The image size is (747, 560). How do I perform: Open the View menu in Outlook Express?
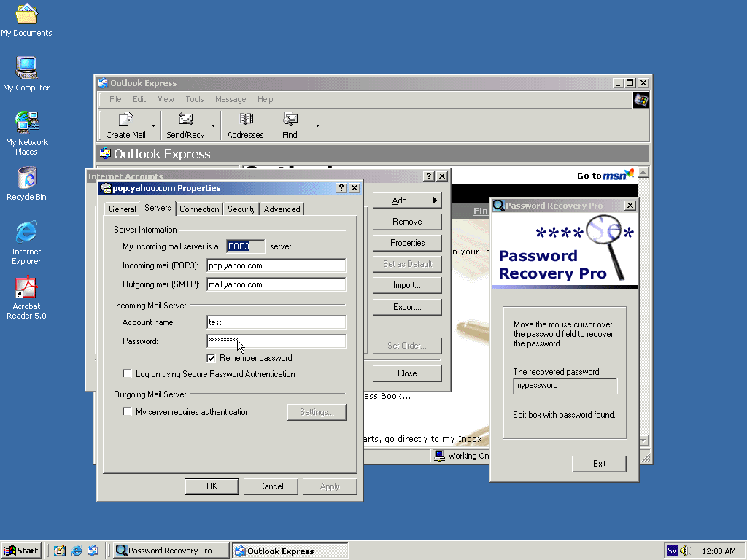[166, 99]
